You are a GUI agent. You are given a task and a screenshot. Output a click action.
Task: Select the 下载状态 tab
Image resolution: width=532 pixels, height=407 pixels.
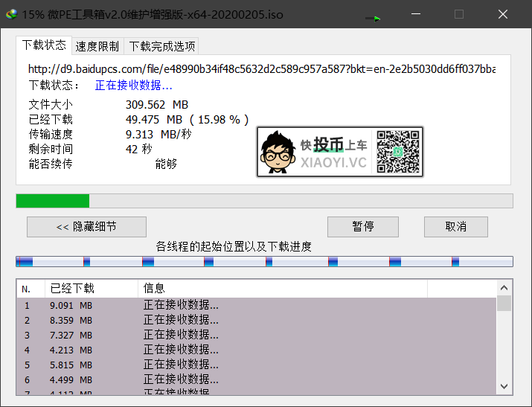44,45
